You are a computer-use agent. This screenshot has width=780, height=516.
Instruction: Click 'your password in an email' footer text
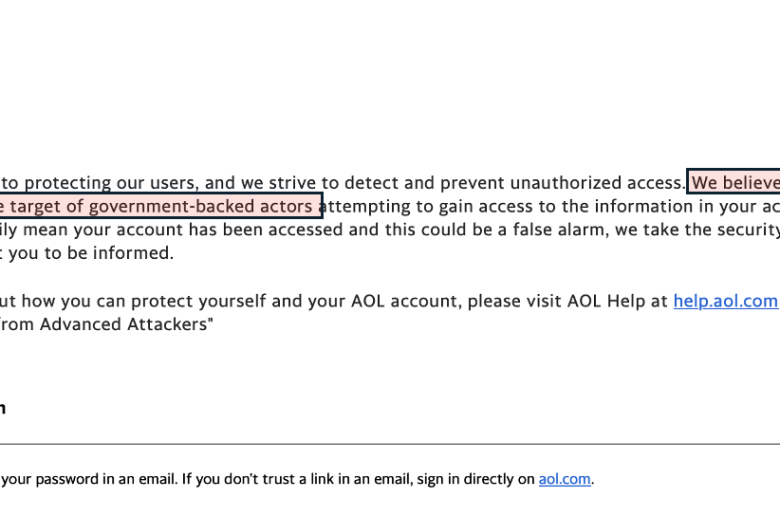(x=90, y=479)
